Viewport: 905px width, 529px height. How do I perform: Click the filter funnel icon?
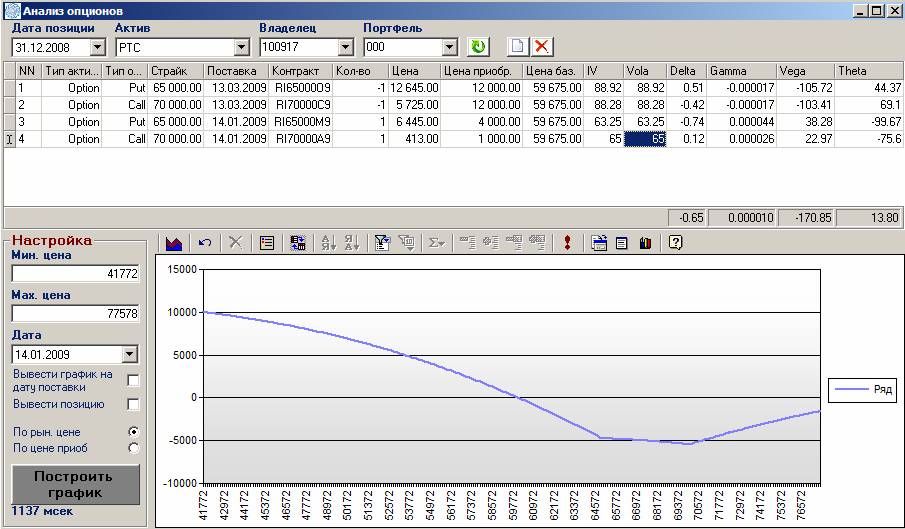click(382, 243)
